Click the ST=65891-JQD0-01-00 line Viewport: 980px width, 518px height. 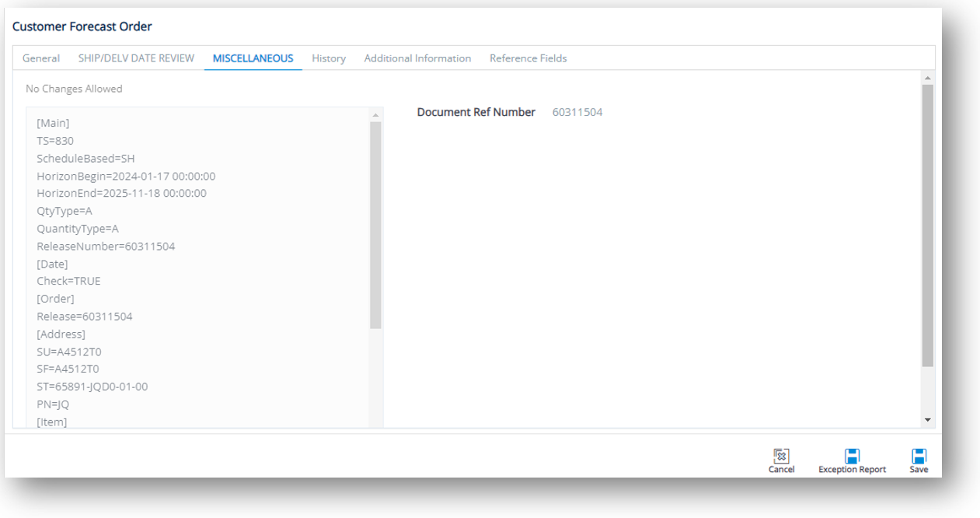pyautogui.click(x=92, y=387)
